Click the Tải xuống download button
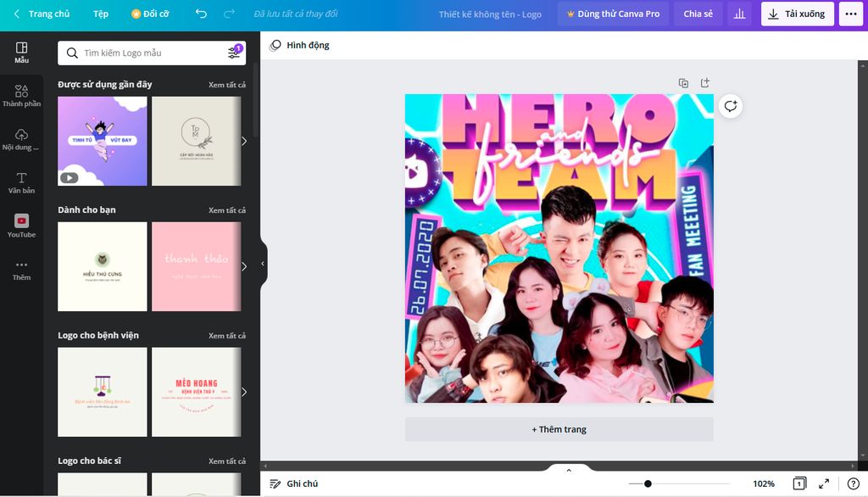The height and width of the screenshot is (497, 868). tap(798, 14)
